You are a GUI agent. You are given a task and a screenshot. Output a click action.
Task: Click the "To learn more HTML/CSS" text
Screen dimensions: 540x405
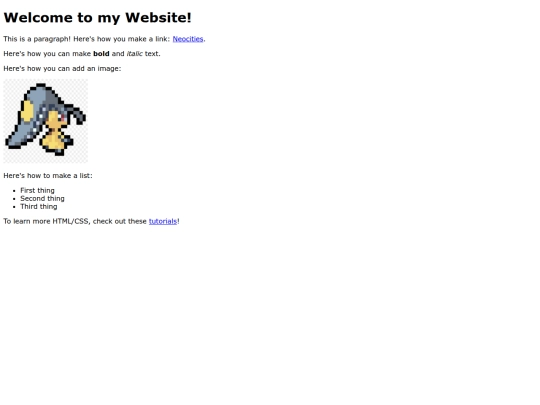point(47,221)
